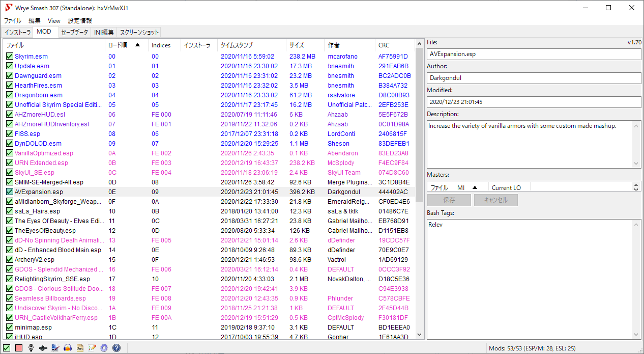The image size is (644, 354).
Task: Launch Skyrim via the diamond logo icon
Action: pos(31,348)
